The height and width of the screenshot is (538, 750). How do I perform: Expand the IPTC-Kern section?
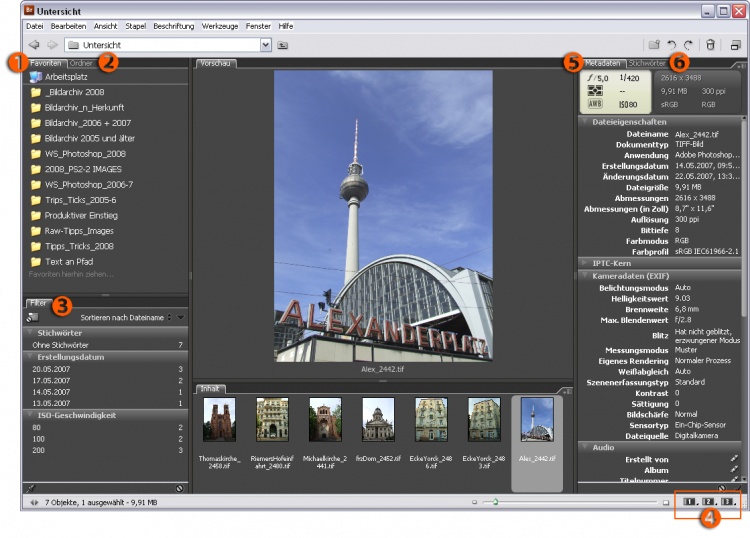584,262
